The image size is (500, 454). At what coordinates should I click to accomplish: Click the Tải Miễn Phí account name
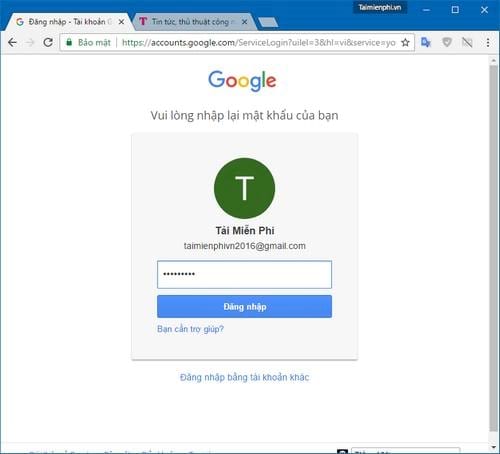pos(245,231)
